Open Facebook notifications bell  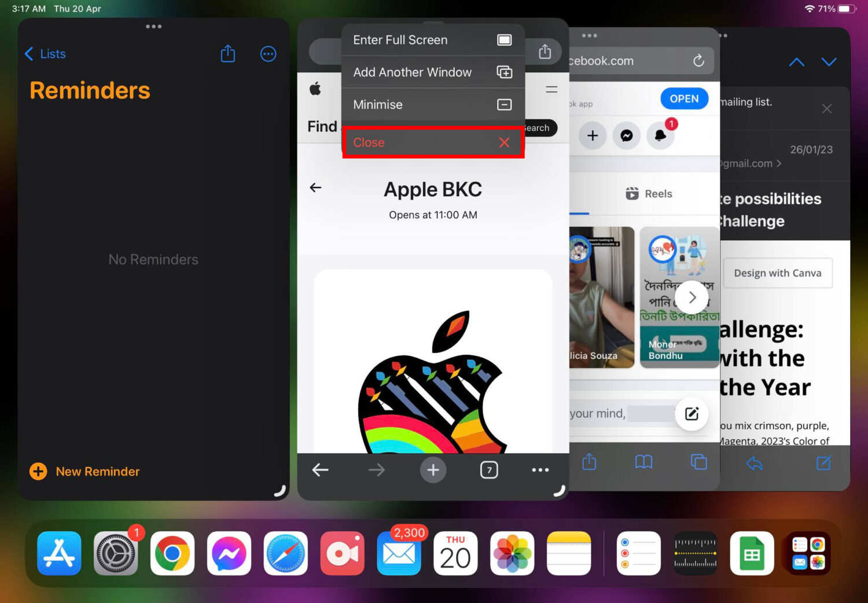click(x=660, y=135)
